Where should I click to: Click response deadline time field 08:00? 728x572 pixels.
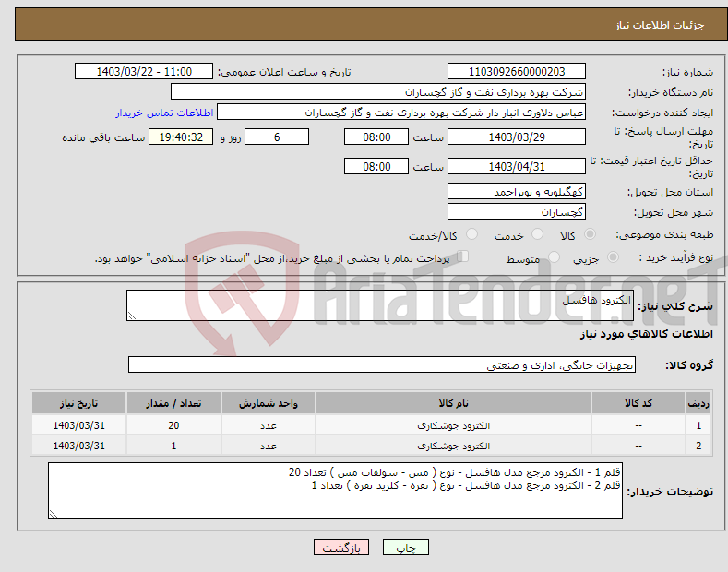pos(376,137)
